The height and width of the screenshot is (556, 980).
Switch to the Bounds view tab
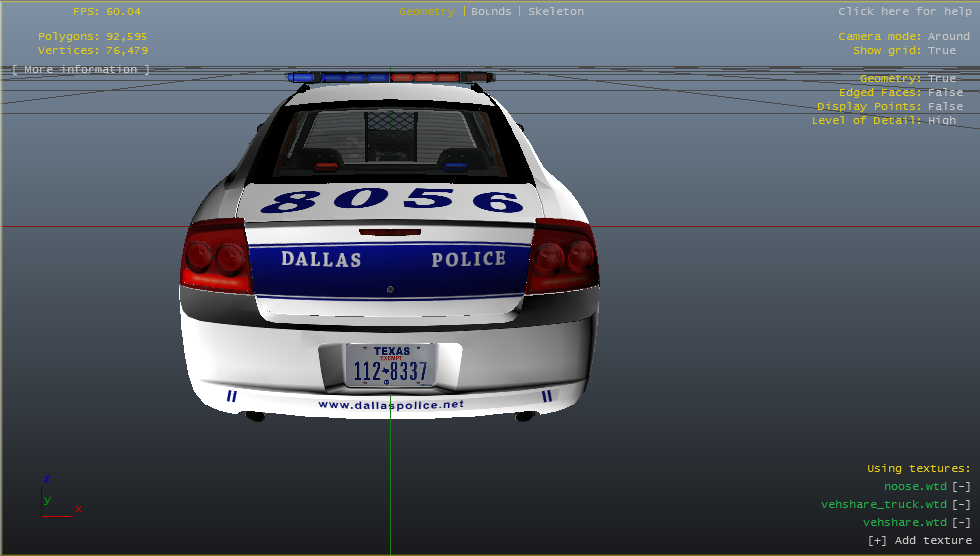[x=490, y=11]
